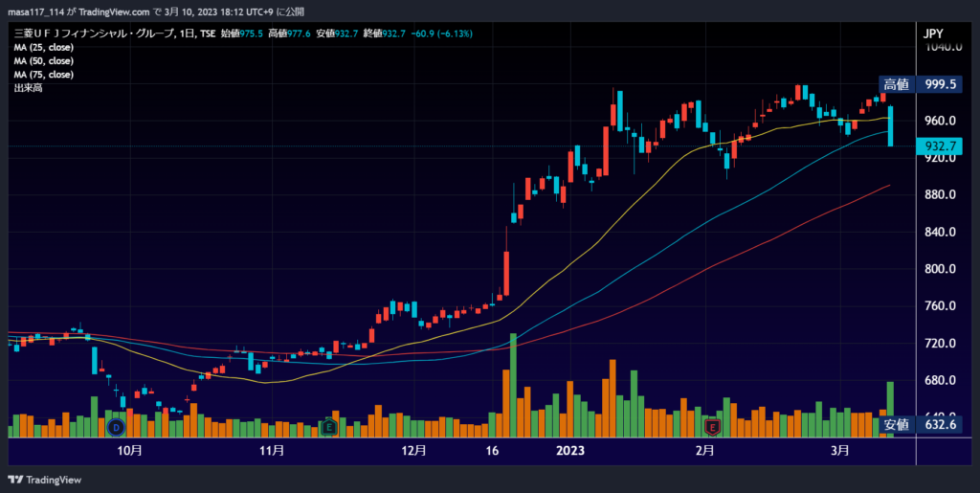
Task: Click the JPY currency label
Action: tap(933, 34)
